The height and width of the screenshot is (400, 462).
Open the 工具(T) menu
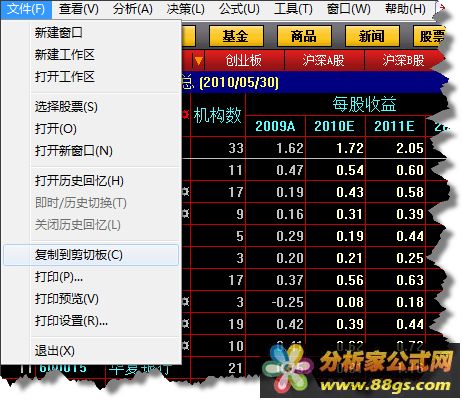[293, 9]
